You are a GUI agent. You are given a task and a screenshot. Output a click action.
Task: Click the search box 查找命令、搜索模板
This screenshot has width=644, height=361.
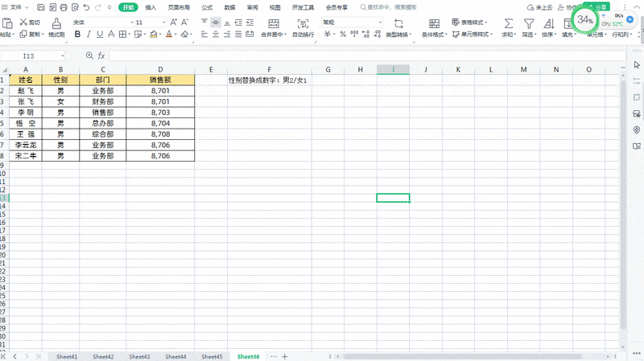389,7
